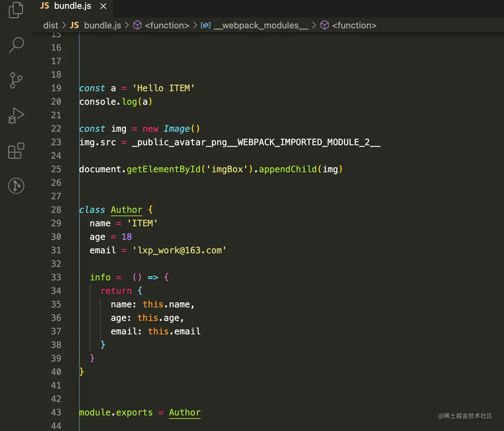Click _public_avatar_png__WEBPACK_IMPORTED_MODULE_2__ identifier
504x431 pixels.
256,142
